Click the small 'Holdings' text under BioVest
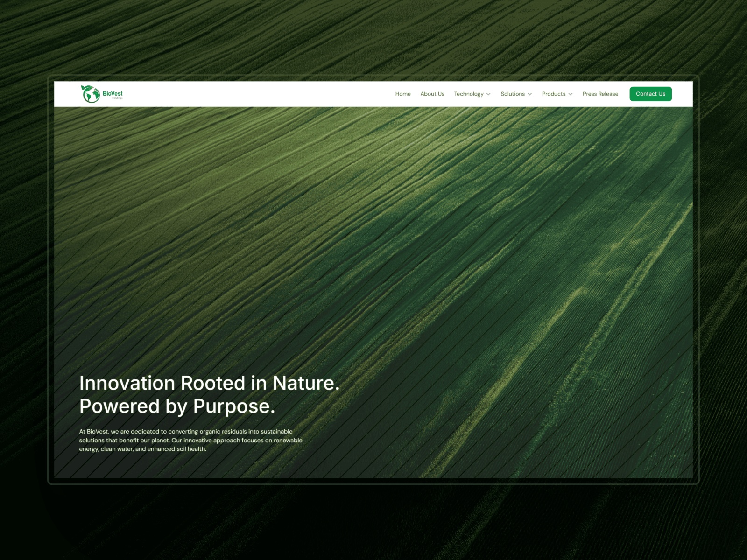The width and height of the screenshot is (747, 560). click(x=117, y=98)
